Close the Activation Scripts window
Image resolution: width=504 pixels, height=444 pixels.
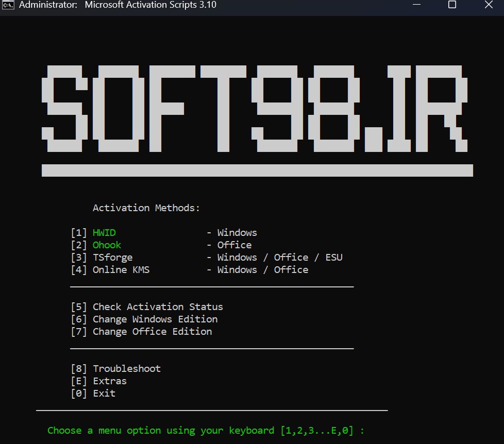[489, 5]
